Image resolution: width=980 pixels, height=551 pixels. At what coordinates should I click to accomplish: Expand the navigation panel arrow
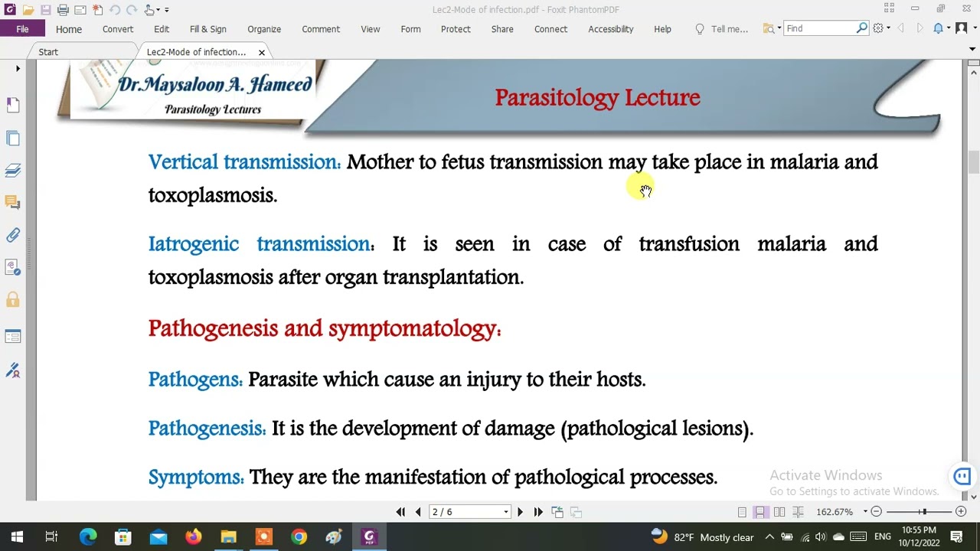pyautogui.click(x=18, y=69)
